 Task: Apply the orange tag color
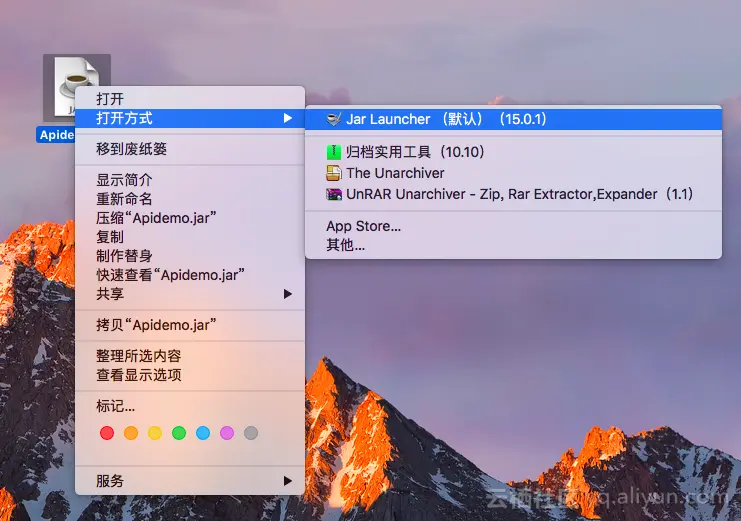click(x=131, y=433)
